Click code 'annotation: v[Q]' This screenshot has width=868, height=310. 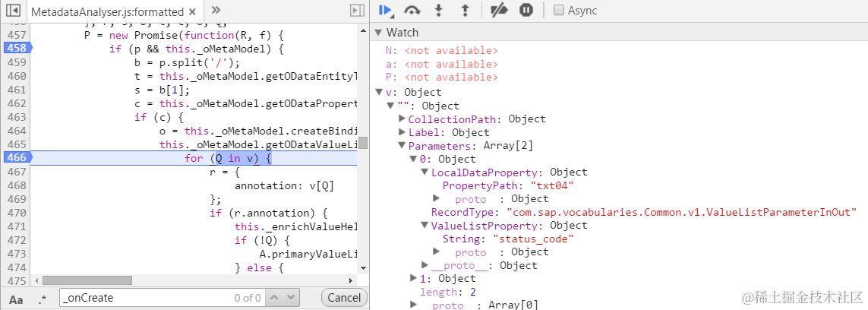(x=285, y=185)
